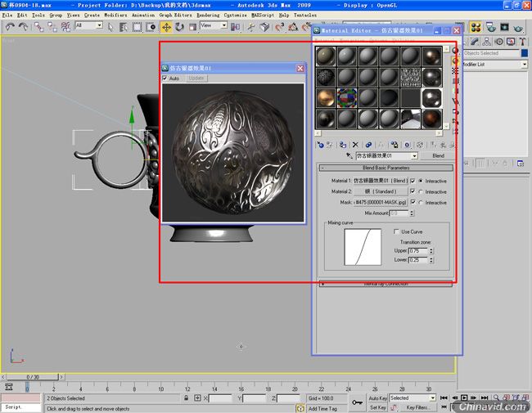Viewport: 532px width, 413px height.
Task: Toggle Auto checkbox in material preview window
Action: pos(165,79)
